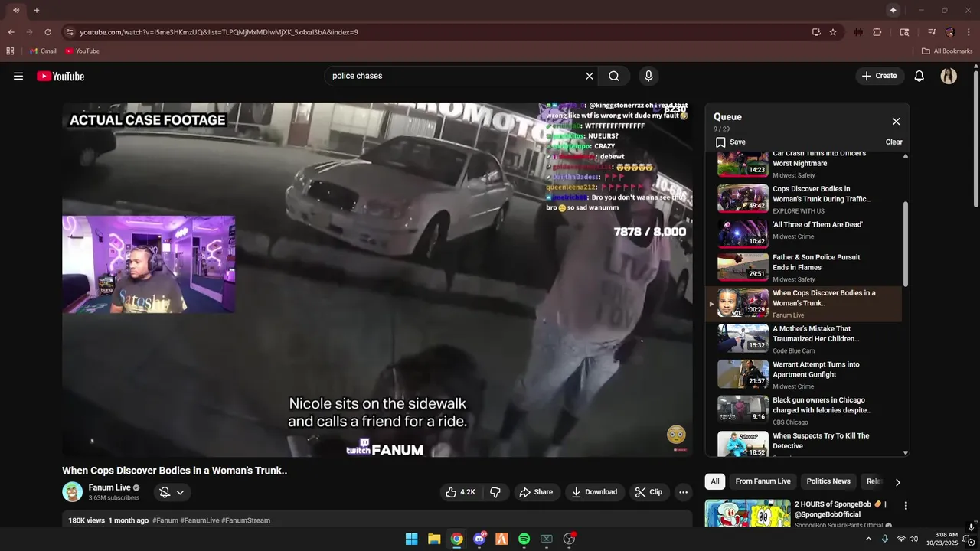Close the Queue panel
The image size is (980, 551).
point(896,122)
